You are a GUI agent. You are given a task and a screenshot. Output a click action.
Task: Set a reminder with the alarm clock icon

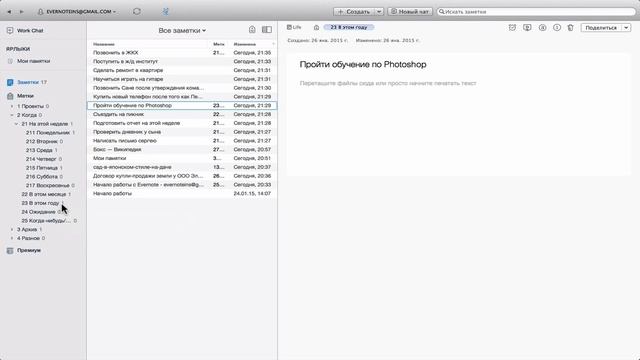coord(512,27)
